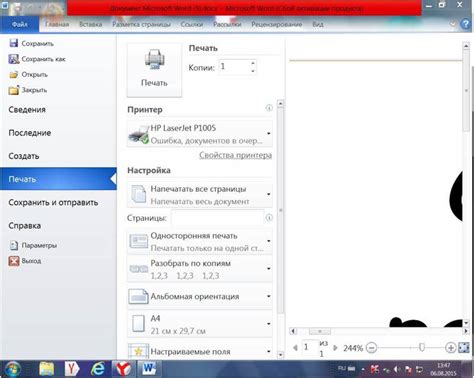Click the preview vertical scroll-up arrow
Viewport: 474px width, 378px height.
click(x=466, y=46)
